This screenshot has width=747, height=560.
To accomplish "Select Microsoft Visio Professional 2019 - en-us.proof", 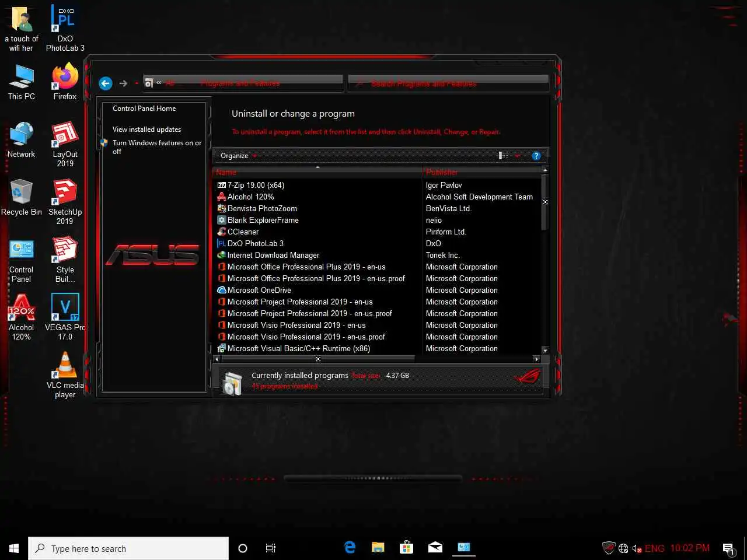I will point(306,337).
